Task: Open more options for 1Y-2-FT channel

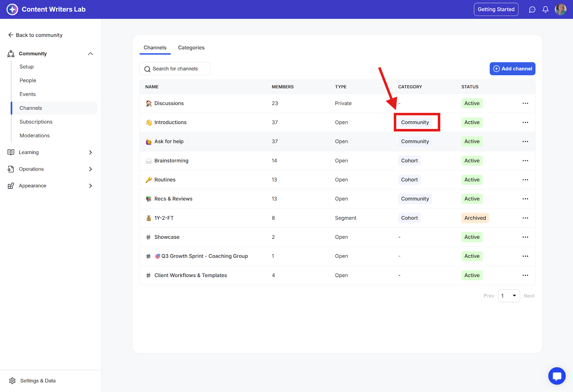Action: [x=525, y=218]
